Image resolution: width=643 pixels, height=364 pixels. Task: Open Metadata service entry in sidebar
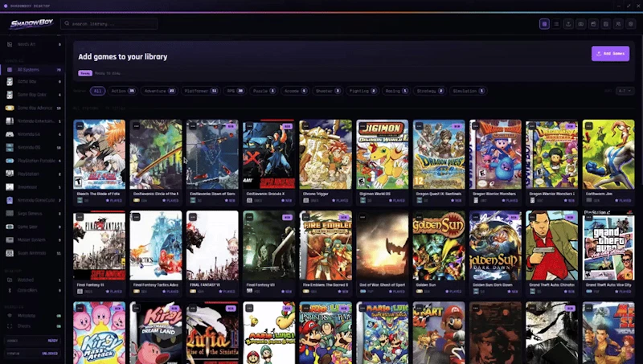[33, 316]
